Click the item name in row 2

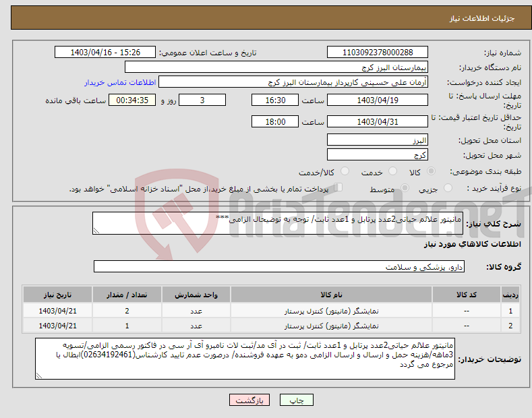pos(331,326)
